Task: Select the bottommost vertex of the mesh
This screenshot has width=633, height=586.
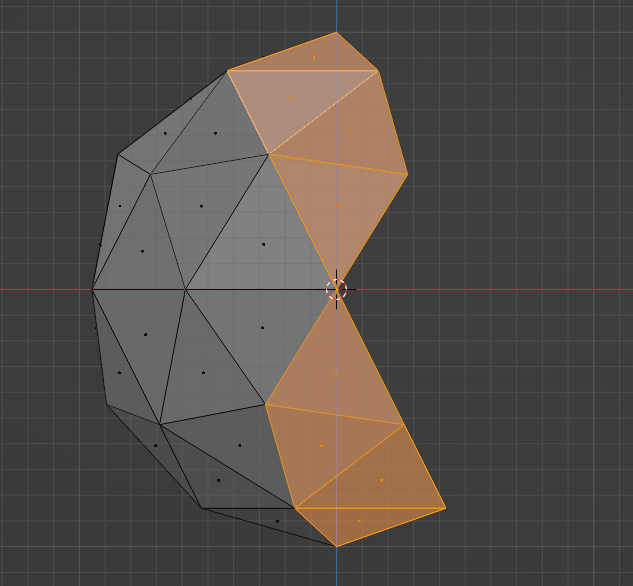Action: [336, 546]
